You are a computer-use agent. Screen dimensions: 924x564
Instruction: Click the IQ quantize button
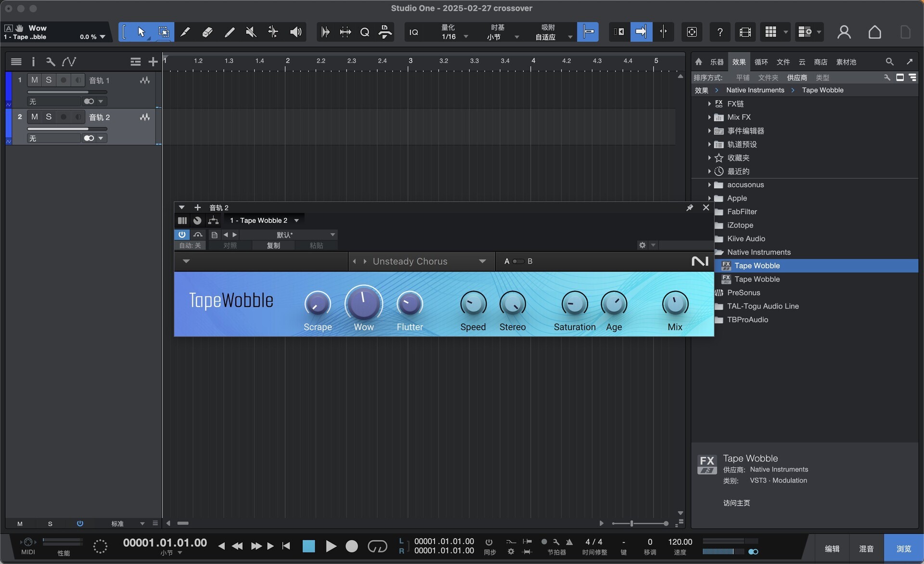414,32
